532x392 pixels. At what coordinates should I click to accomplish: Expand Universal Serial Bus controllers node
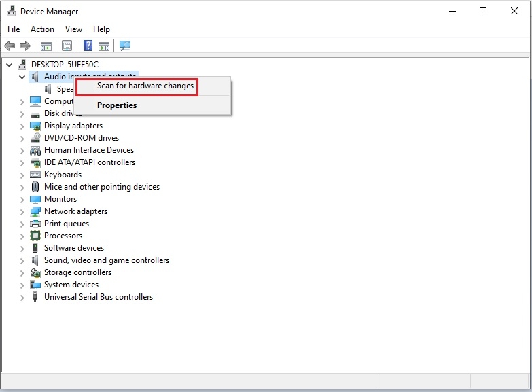[22, 298]
